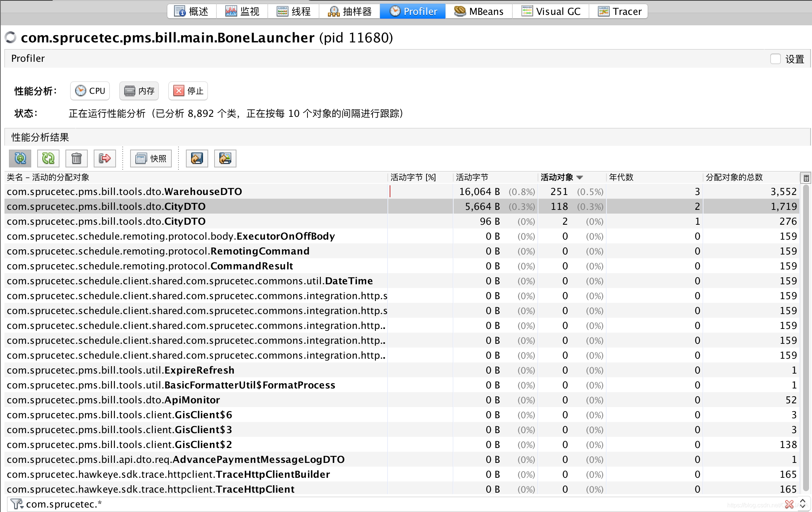Click save current view as image icon
Image resolution: width=812 pixels, height=512 pixels.
(225, 159)
